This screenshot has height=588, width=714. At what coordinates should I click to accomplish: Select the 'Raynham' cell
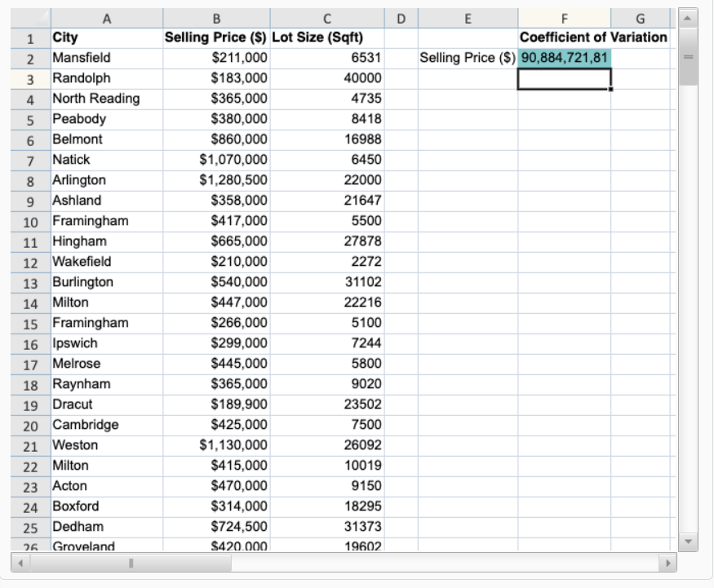tap(107, 385)
